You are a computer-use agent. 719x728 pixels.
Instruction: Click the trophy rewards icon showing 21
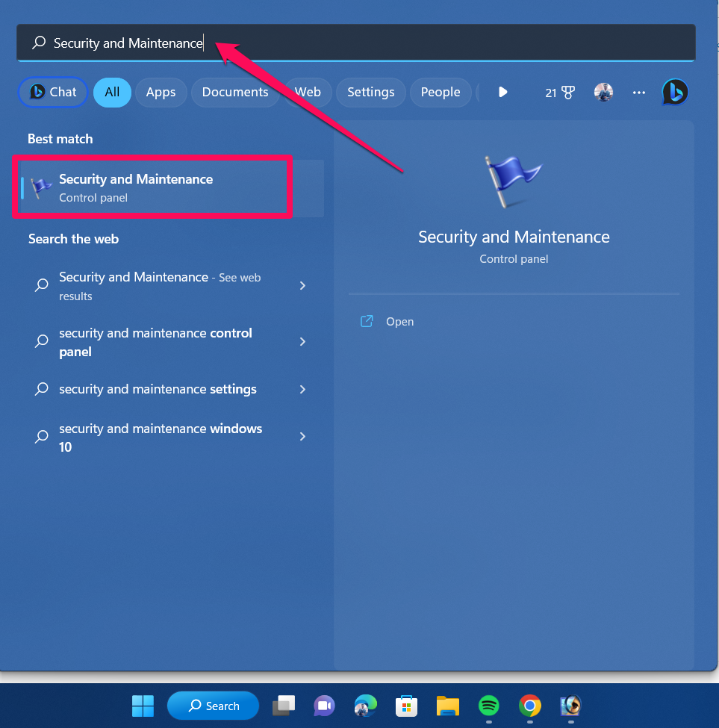point(560,92)
